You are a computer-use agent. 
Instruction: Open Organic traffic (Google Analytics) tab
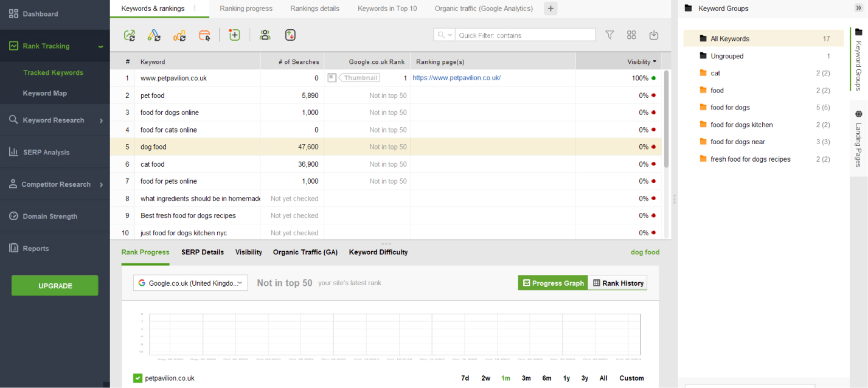pos(484,9)
